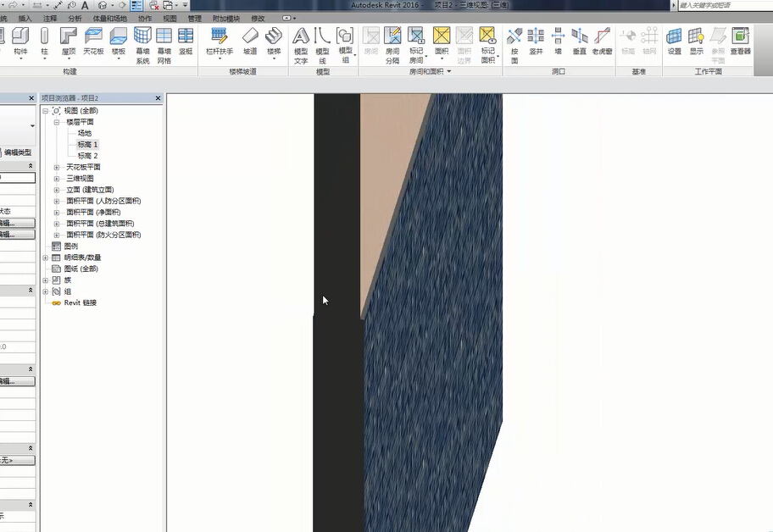
Task: Switch to the 注释 ribbon tab
Action: point(50,18)
